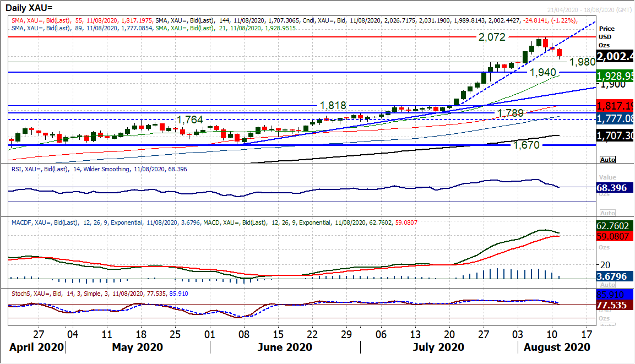Viewport: 635px width, 364px height.
Task: Click the Auto button in the price panel
Action: point(607,159)
